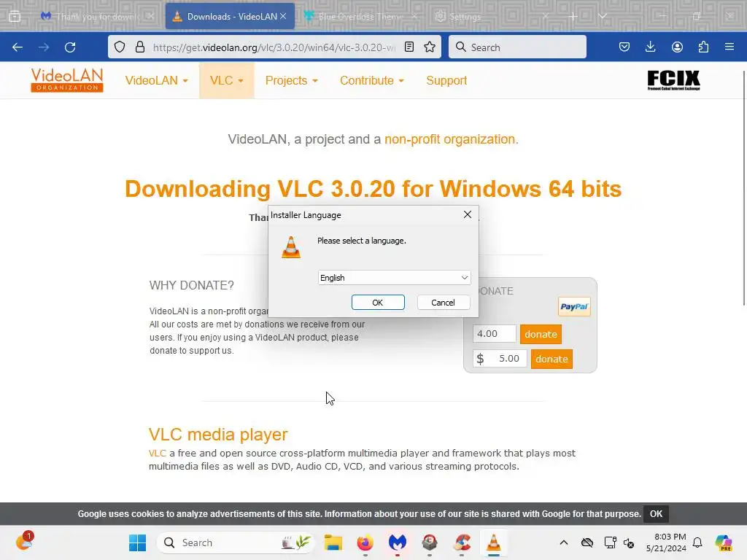Follow the VLC link under VLC media player
This screenshot has width=747, height=560.
[158, 454]
